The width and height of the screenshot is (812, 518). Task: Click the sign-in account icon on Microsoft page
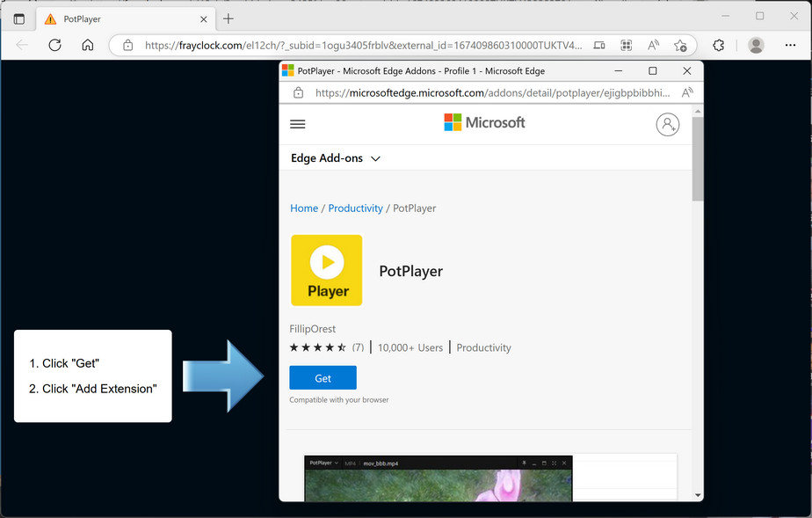[x=668, y=124]
